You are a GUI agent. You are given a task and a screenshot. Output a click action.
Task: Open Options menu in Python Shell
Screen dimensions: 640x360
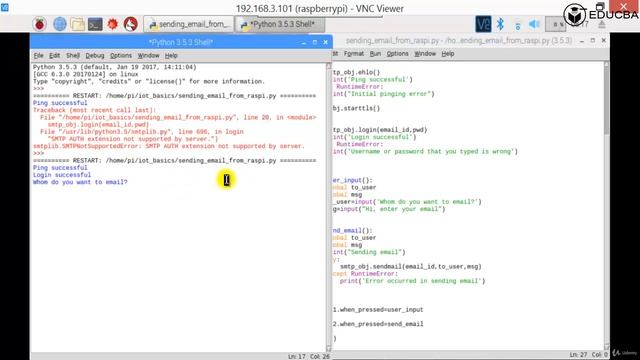[x=121, y=56]
